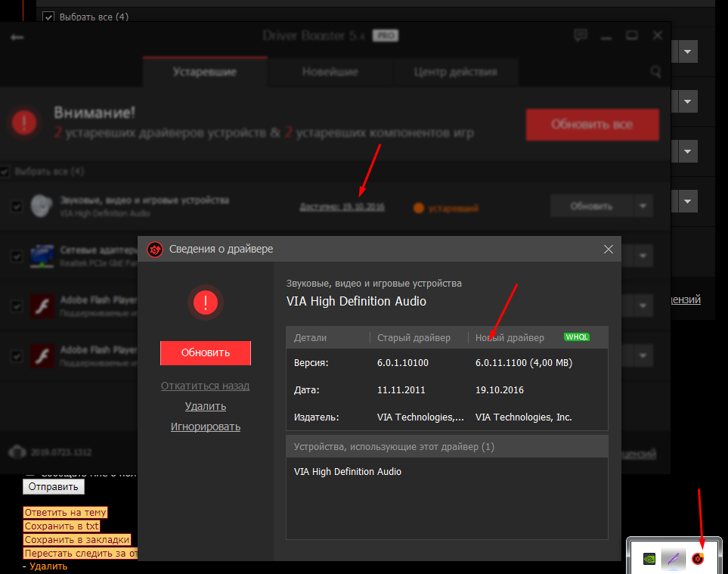Open the feedback speech-bubble icon in Driver Booster
The height and width of the screenshot is (574, 728).
pos(581,36)
